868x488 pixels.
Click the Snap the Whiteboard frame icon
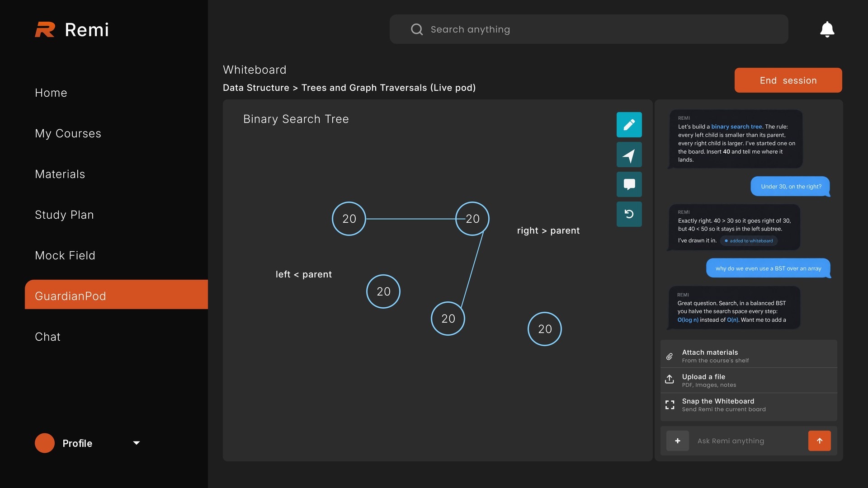670,404
